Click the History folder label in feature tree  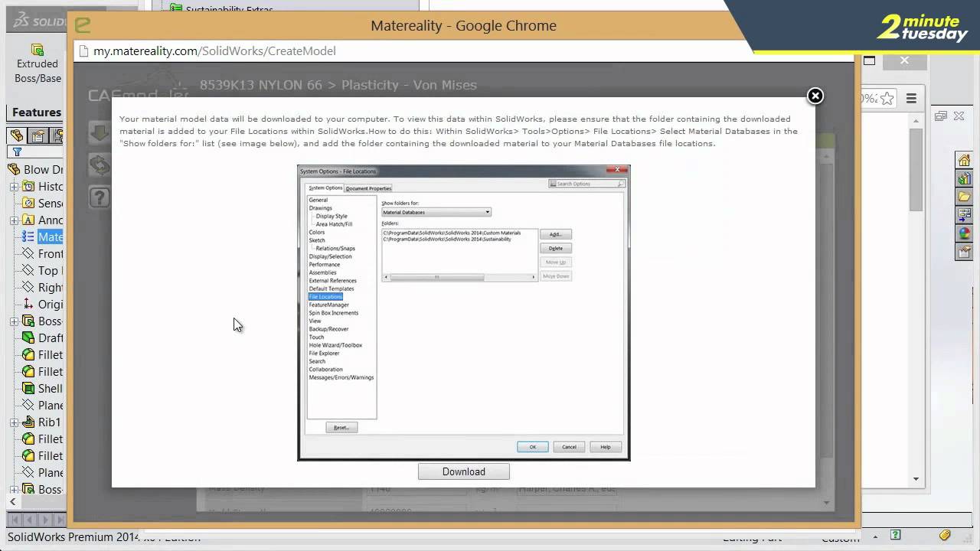point(51,187)
